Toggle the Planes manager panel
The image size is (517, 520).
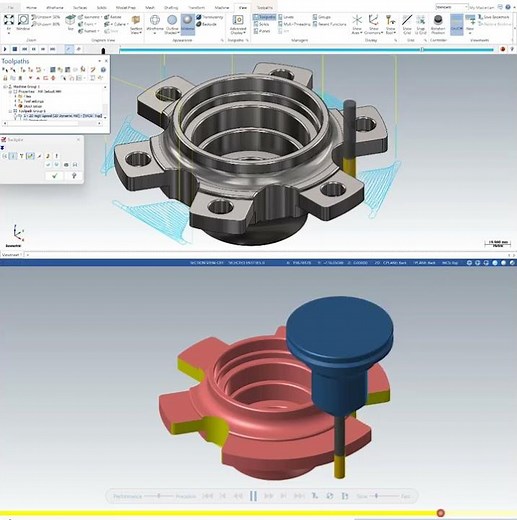pyautogui.click(x=262, y=31)
